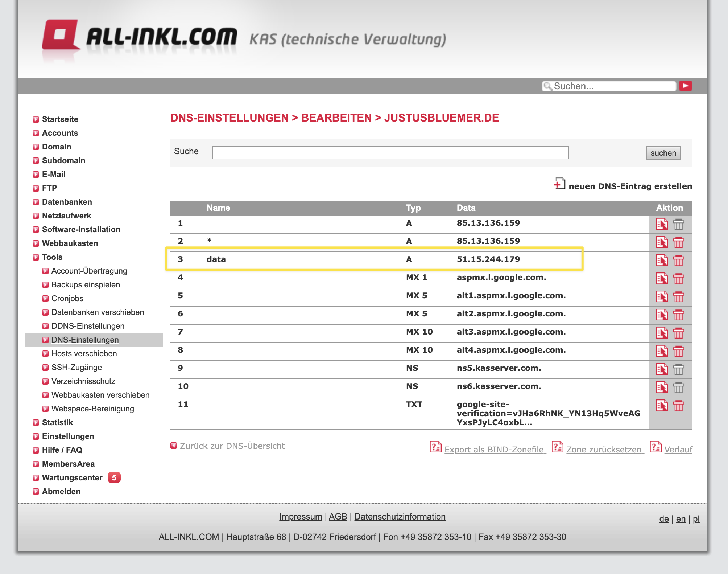The width and height of the screenshot is (728, 574).
Task: Follow Zurück zur DNS-Übersicht link
Action: 232,446
